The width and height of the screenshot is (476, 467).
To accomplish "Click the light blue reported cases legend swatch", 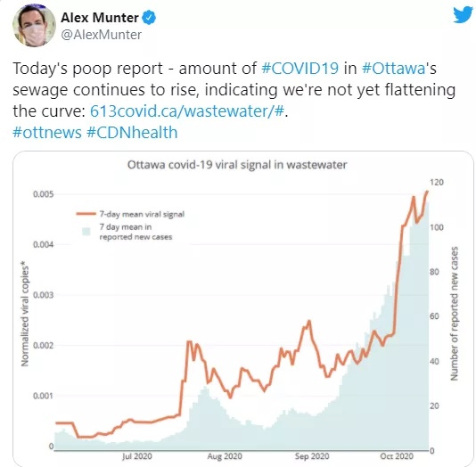I will tap(86, 232).
